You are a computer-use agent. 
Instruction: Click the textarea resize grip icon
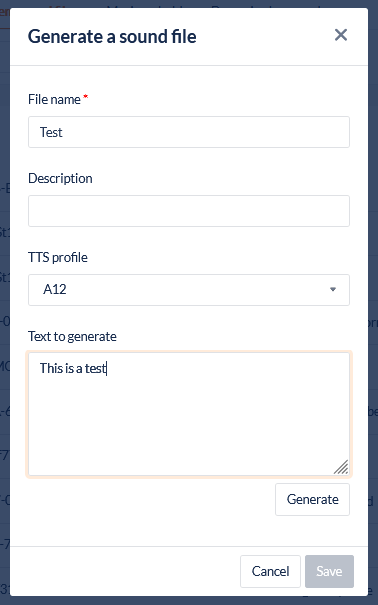pos(341,466)
